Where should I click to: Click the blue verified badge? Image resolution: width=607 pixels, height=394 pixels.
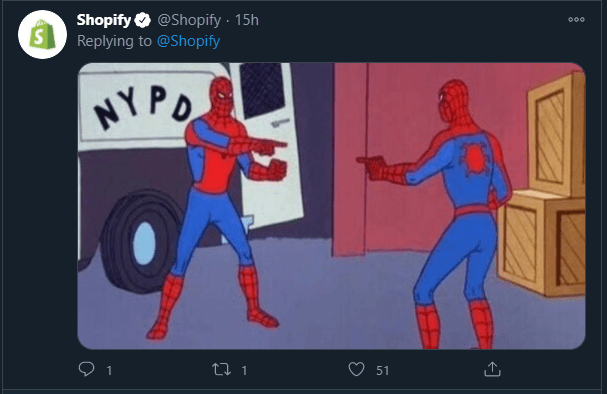pos(143,20)
